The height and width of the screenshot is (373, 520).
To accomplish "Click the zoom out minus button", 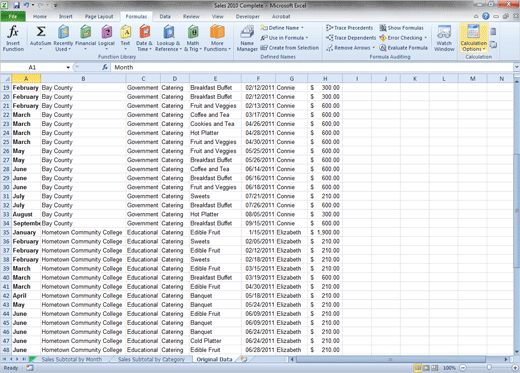I will coord(463,368).
